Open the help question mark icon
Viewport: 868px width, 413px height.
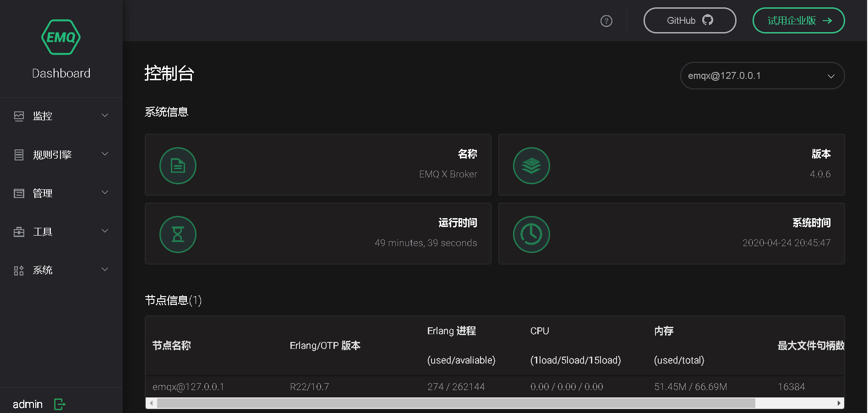click(x=606, y=21)
